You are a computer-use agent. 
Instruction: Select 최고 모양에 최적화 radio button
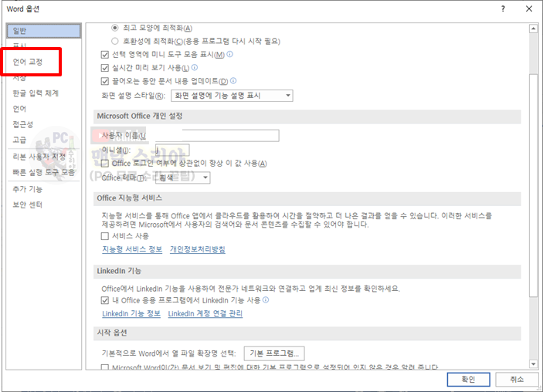pyautogui.click(x=114, y=28)
